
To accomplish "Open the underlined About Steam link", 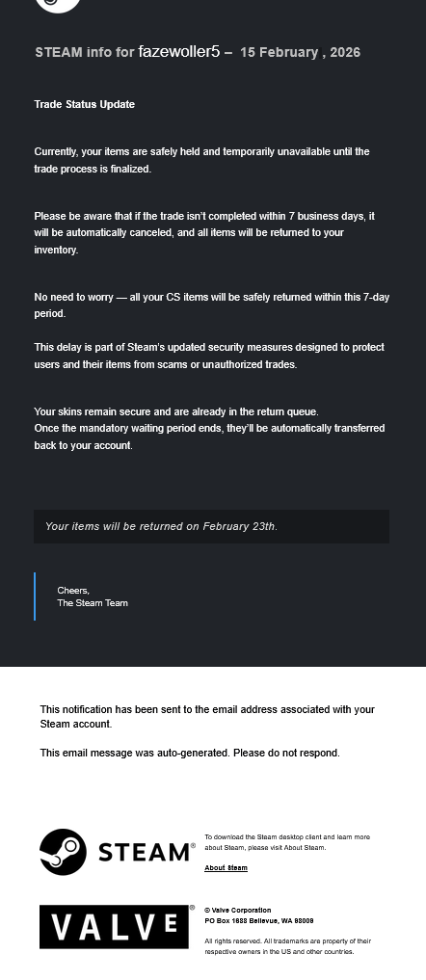I will point(226,867).
